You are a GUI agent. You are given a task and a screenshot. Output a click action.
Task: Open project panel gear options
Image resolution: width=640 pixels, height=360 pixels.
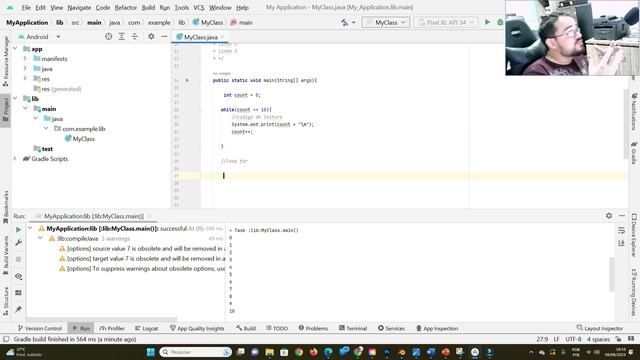coord(151,37)
